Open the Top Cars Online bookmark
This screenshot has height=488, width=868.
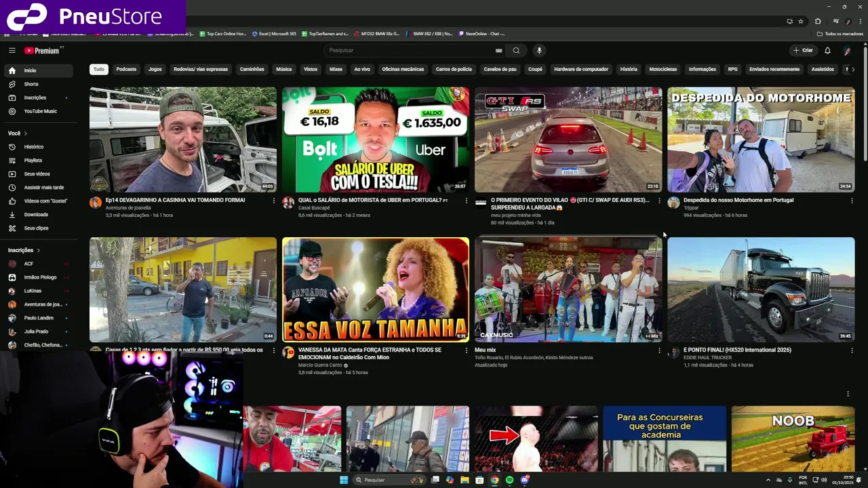click(x=223, y=34)
